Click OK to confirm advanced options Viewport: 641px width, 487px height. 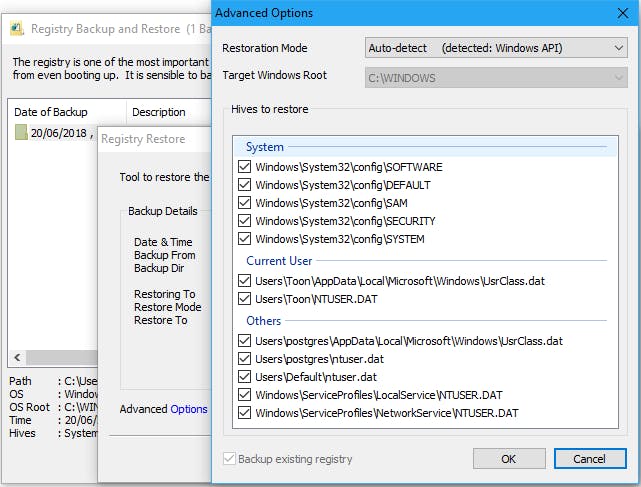[x=509, y=459]
